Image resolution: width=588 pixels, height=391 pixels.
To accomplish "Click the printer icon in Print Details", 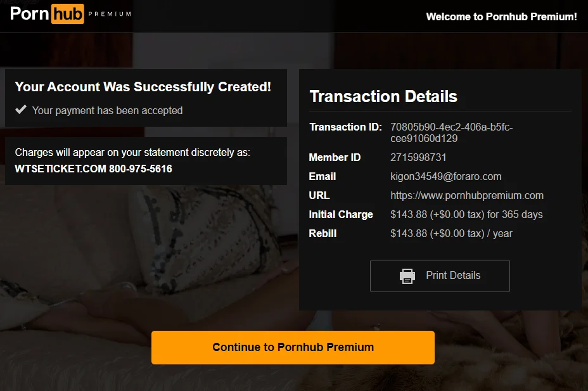I will [407, 276].
